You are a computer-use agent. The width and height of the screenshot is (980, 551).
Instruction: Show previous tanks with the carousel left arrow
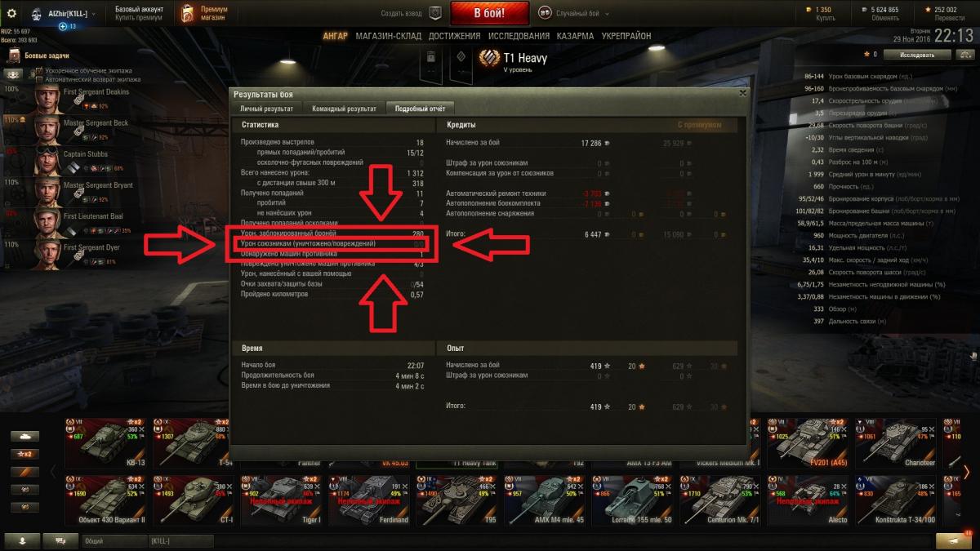[54, 471]
